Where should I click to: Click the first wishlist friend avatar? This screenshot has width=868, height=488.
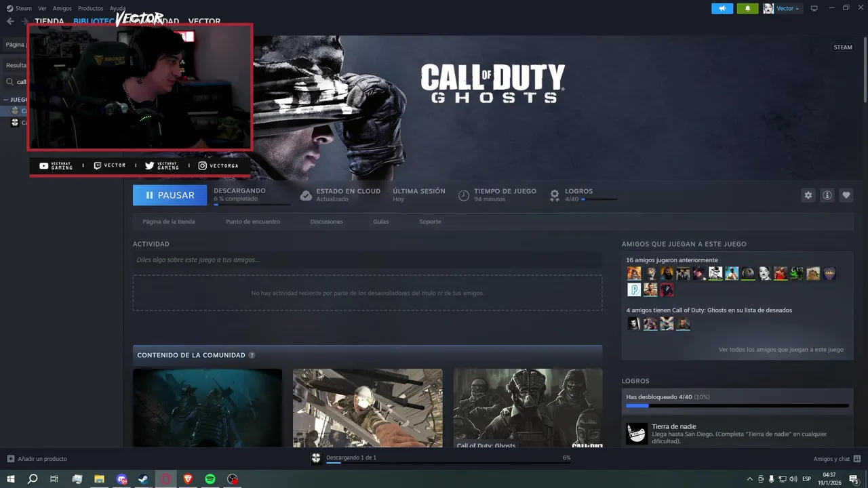(x=634, y=324)
